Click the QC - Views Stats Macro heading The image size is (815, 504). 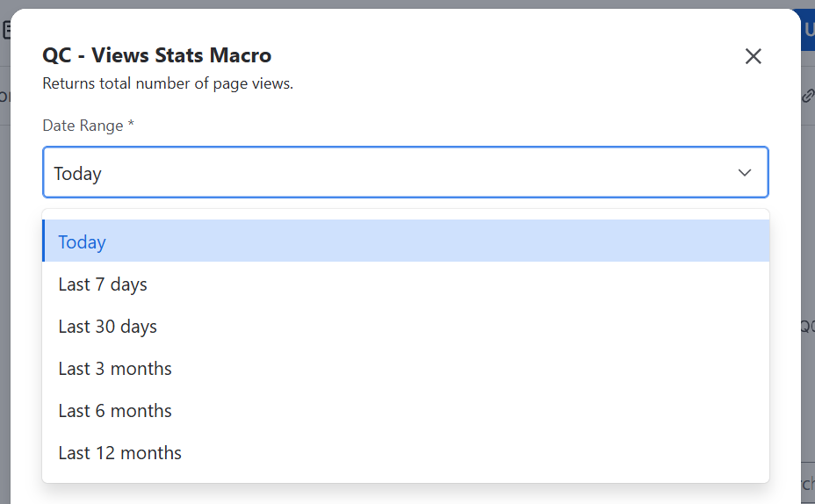point(156,55)
